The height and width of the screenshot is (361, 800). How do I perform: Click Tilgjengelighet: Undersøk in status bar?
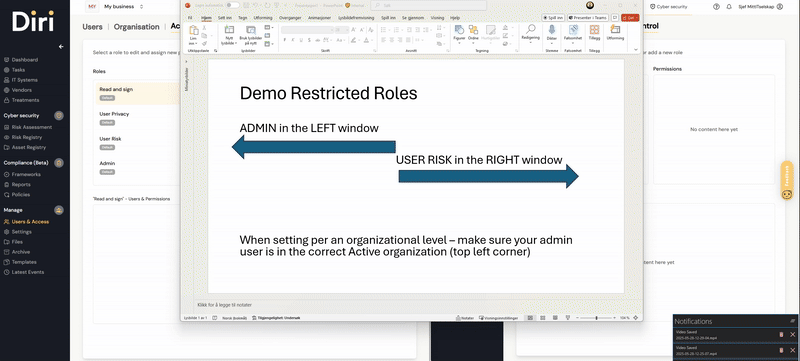(x=276, y=318)
